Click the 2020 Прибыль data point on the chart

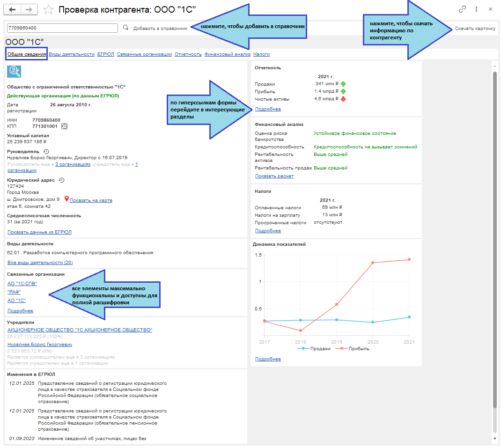pyautogui.click(x=373, y=263)
